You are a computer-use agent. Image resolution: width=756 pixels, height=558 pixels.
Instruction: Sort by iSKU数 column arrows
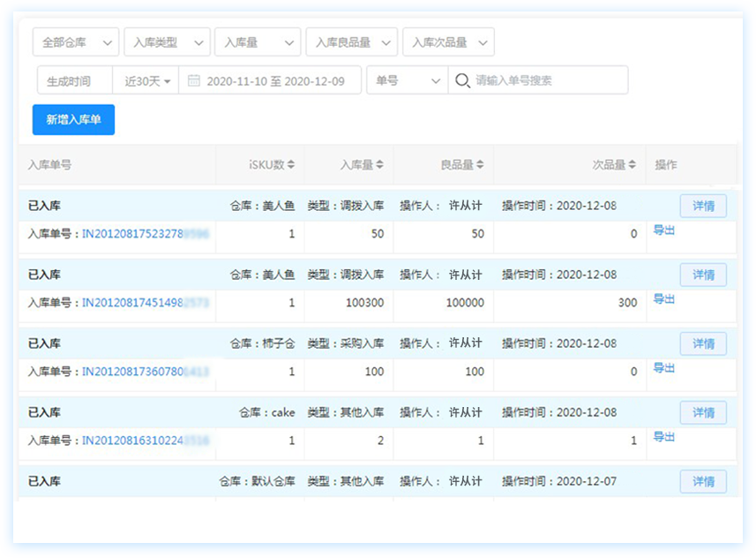point(291,165)
